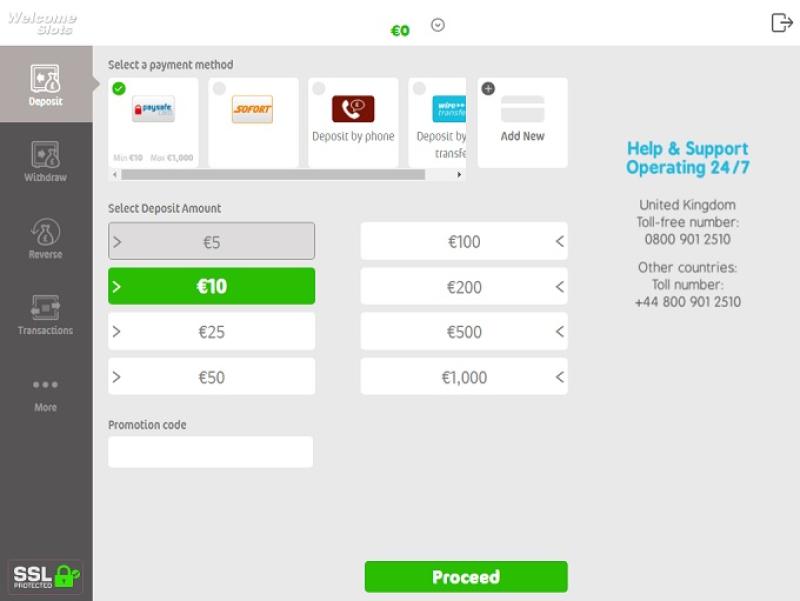Click the Welcome Slots logo
This screenshot has height=601, width=800.
[x=42, y=23]
